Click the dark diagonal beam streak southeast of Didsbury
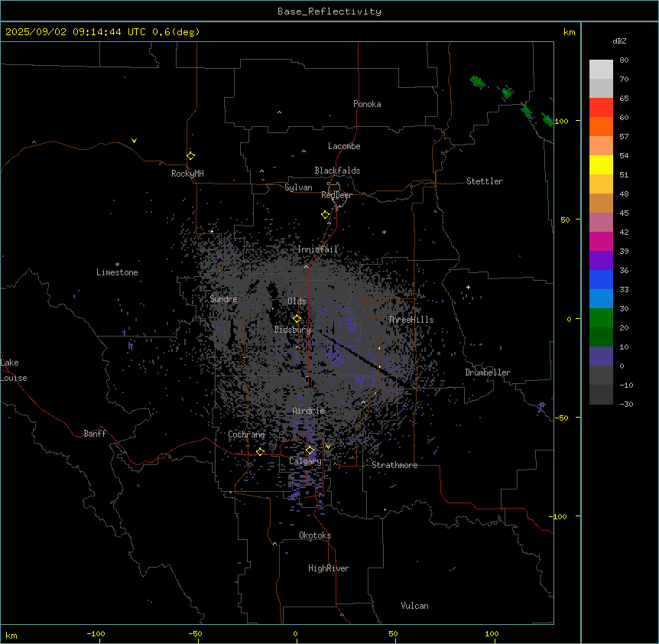 pyautogui.click(x=357, y=355)
